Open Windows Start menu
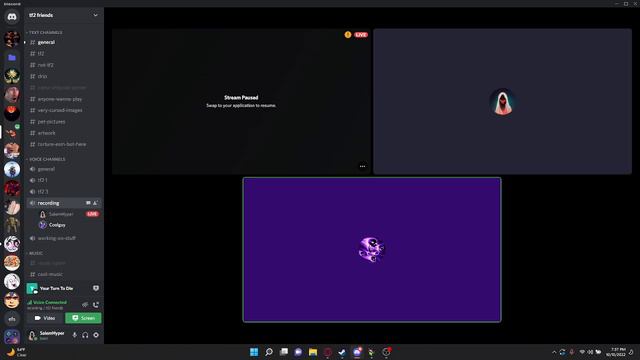640x360 pixels. pos(254,352)
